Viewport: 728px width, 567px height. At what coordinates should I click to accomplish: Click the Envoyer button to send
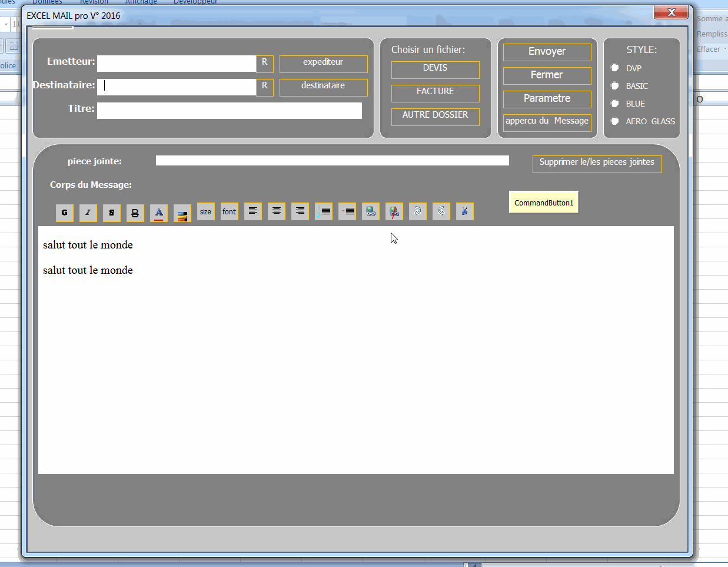pyautogui.click(x=547, y=52)
